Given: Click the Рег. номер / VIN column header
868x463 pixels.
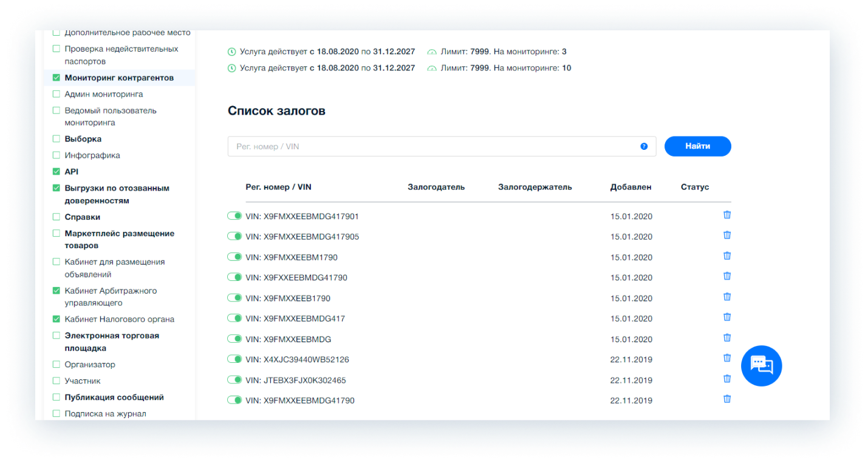Looking at the screenshot, I should (x=278, y=187).
